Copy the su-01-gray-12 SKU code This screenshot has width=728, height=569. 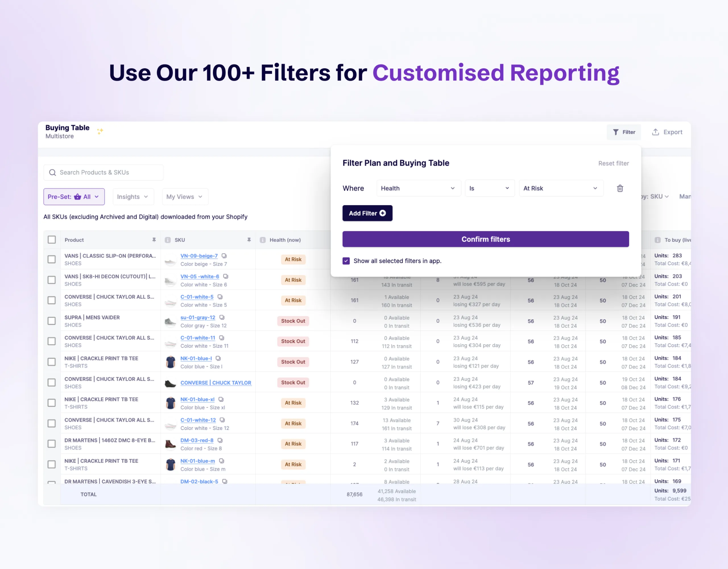click(x=222, y=318)
